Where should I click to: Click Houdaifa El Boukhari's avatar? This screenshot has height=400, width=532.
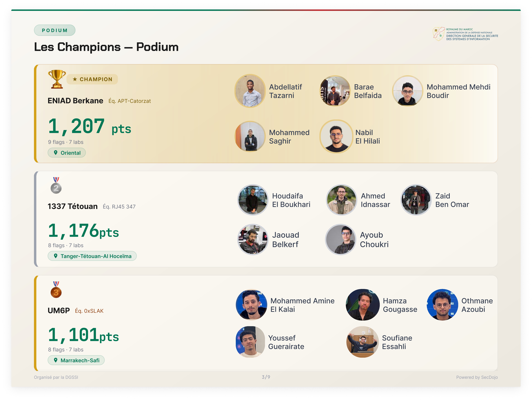(x=253, y=200)
